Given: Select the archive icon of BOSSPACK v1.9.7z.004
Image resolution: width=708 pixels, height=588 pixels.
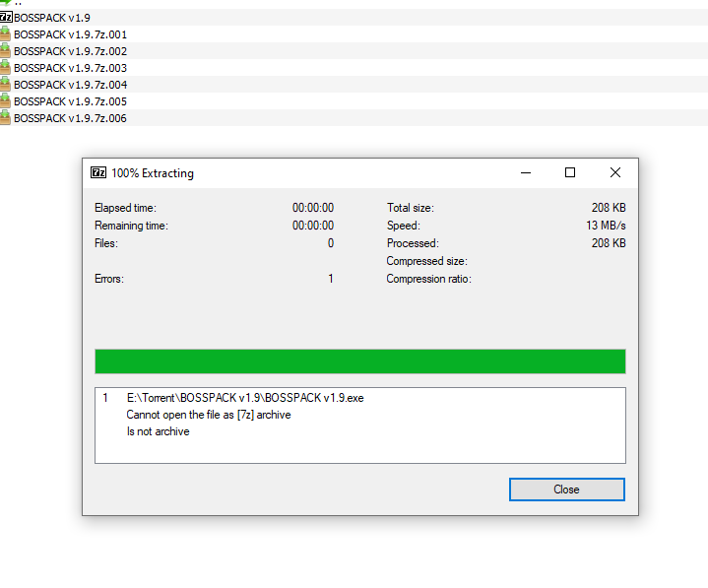Looking at the screenshot, I should (x=5, y=85).
